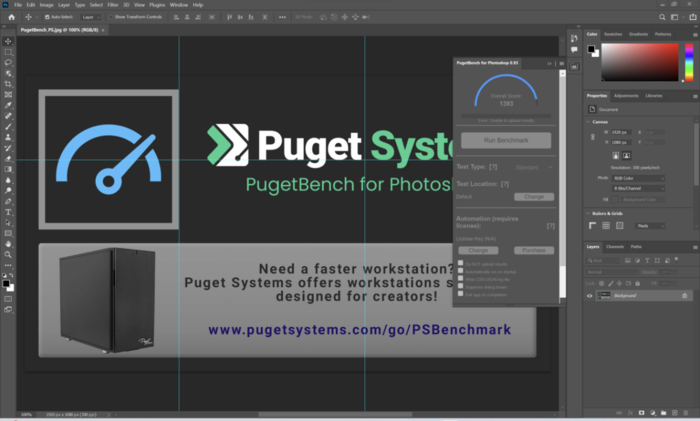Click the Purchase button
This screenshot has width=700, height=421.
(x=534, y=250)
